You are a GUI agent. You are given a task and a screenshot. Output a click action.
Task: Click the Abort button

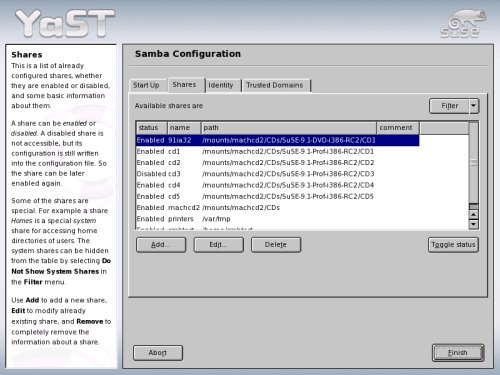[158, 353]
